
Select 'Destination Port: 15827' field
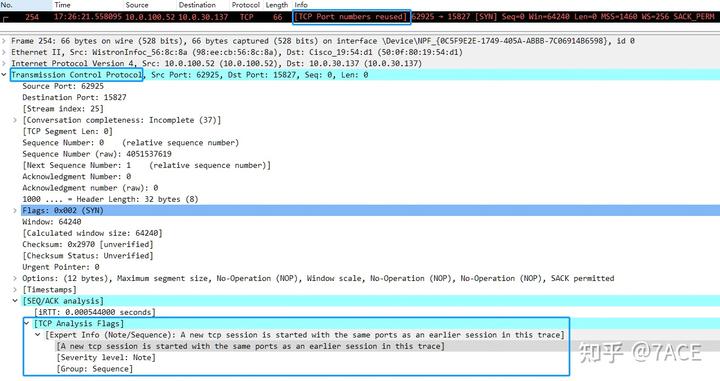point(74,98)
